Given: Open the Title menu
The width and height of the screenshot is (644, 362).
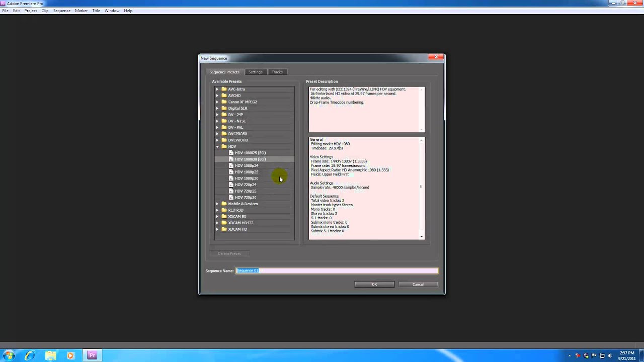Looking at the screenshot, I should (x=96, y=11).
